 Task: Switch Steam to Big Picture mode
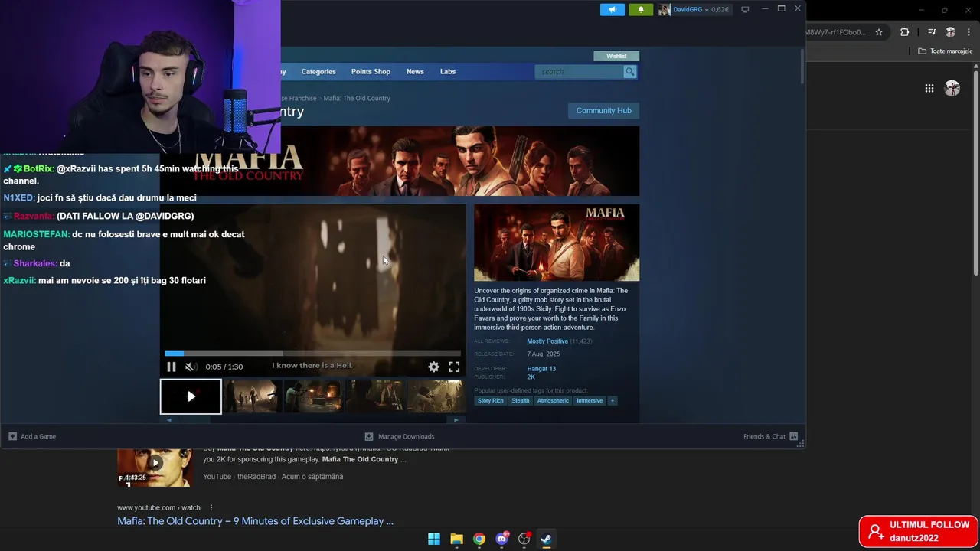point(745,9)
